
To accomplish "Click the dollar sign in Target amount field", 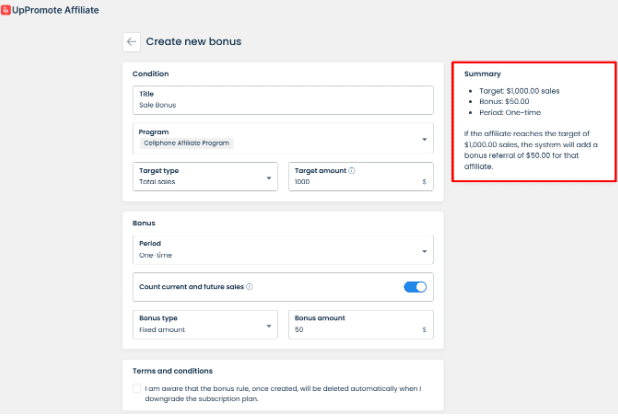I will pyautogui.click(x=425, y=182).
